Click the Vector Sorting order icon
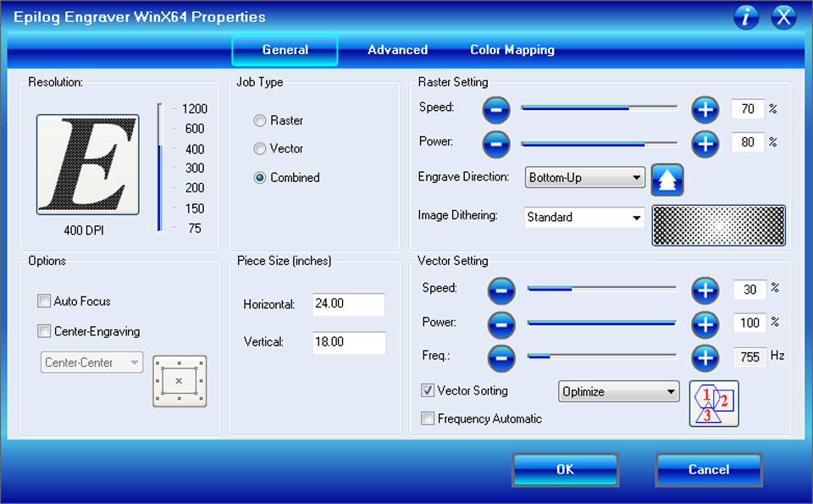The height and width of the screenshot is (504, 813). (714, 403)
